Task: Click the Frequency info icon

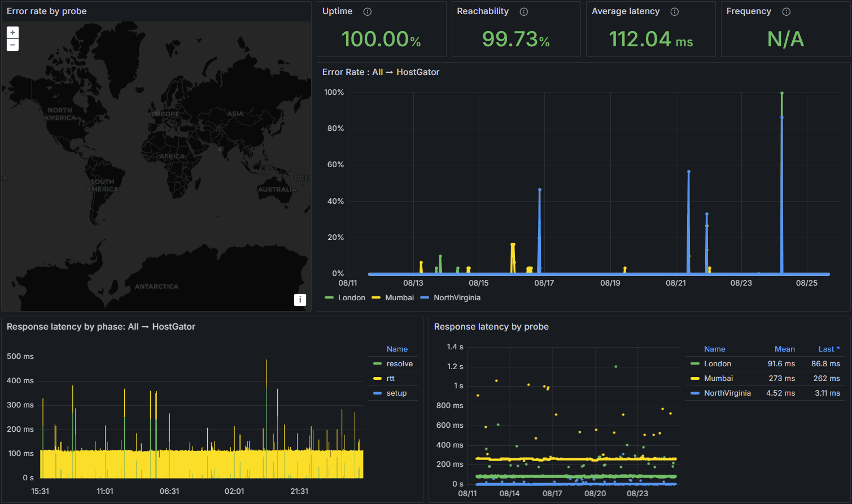Action: 787,12
